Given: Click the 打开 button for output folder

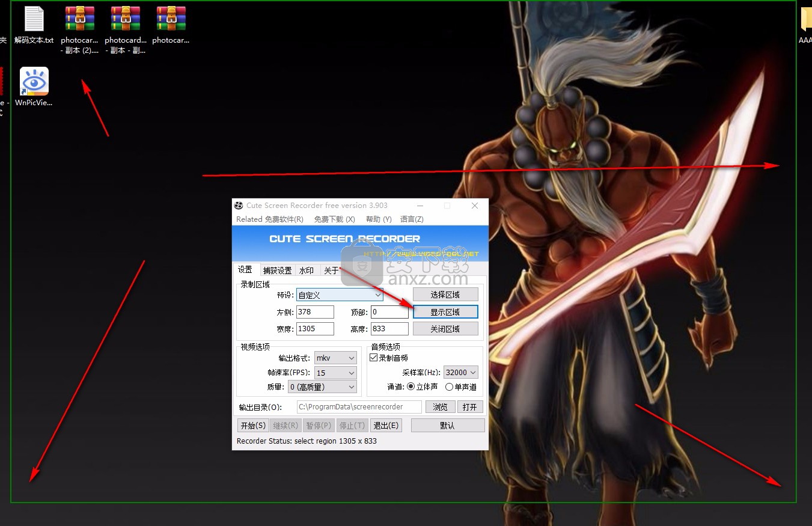Looking at the screenshot, I should pos(470,407).
